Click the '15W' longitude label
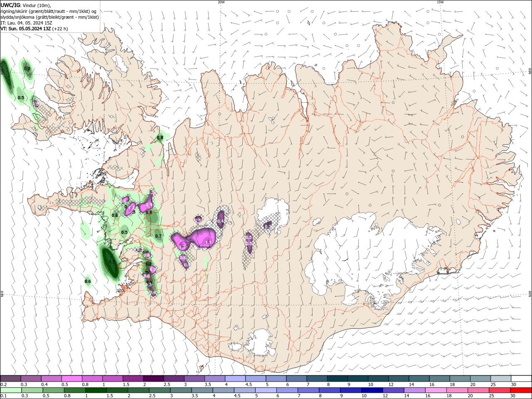This screenshot has height=399, width=532. (440, 2)
